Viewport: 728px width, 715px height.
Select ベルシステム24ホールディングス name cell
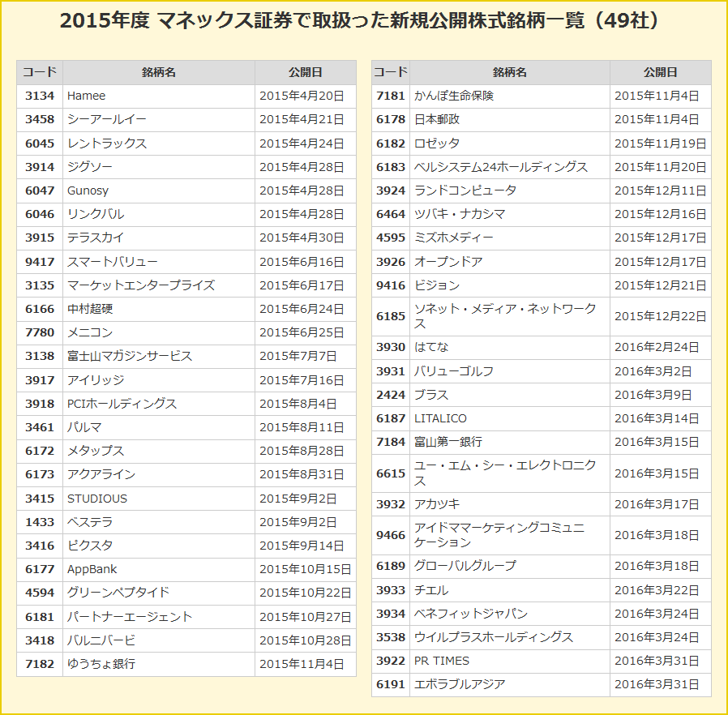tap(510, 167)
